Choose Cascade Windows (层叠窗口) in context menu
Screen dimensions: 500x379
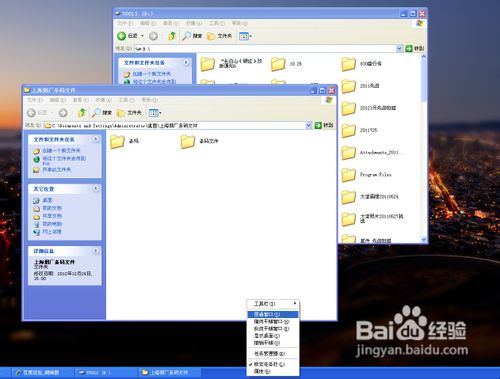click(x=273, y=314)
